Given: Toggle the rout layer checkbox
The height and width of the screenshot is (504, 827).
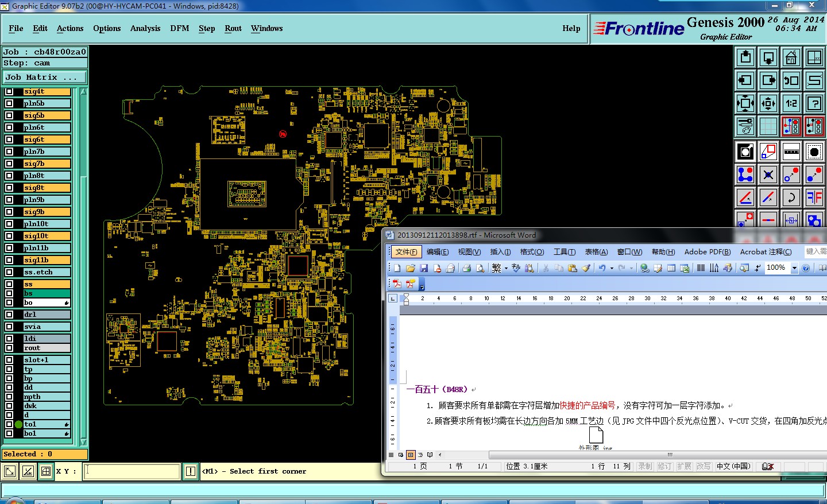Looking at the screenshot, I should pyautogui.click(x=9, y=348).
